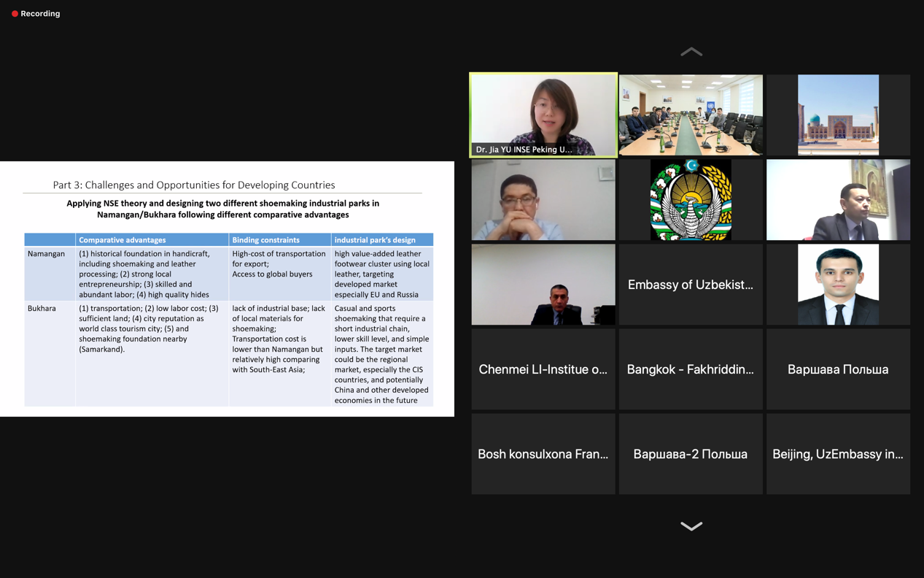Show next participants with the down chevron
This screenshot has width=924, height=578.
point(691,526)
